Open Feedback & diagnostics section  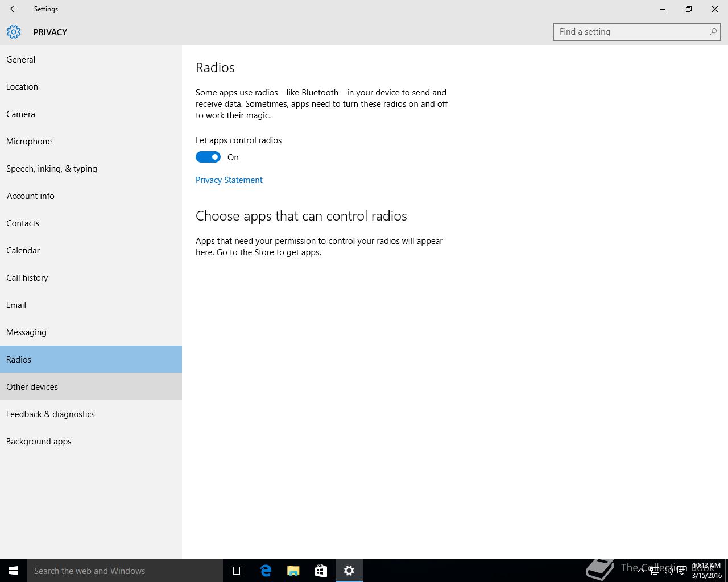coord(91,414)
